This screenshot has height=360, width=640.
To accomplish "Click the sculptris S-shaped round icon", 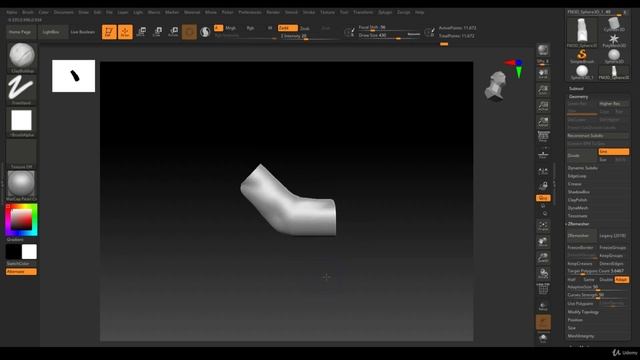I will point(205,32).
